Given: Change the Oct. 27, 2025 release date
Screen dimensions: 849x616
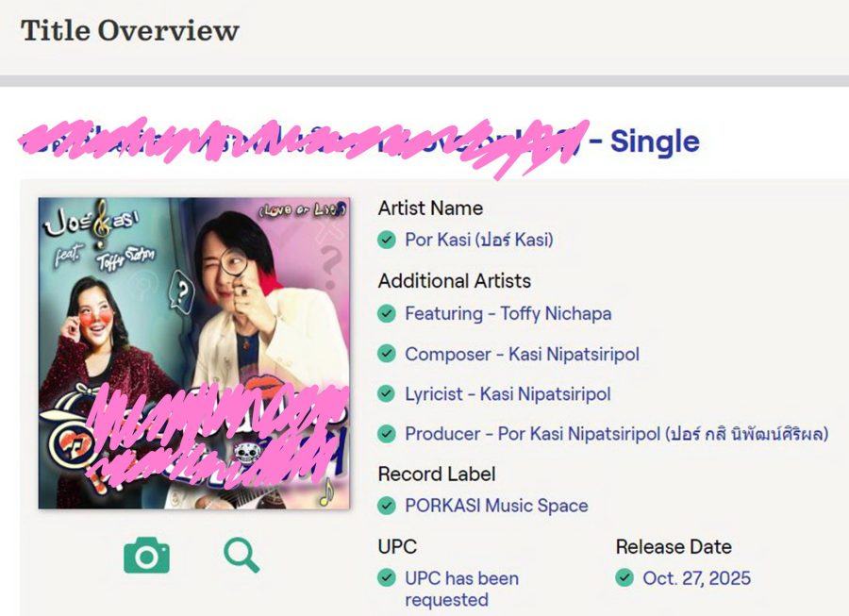Looking at the screenshot, I should [696, 577].
